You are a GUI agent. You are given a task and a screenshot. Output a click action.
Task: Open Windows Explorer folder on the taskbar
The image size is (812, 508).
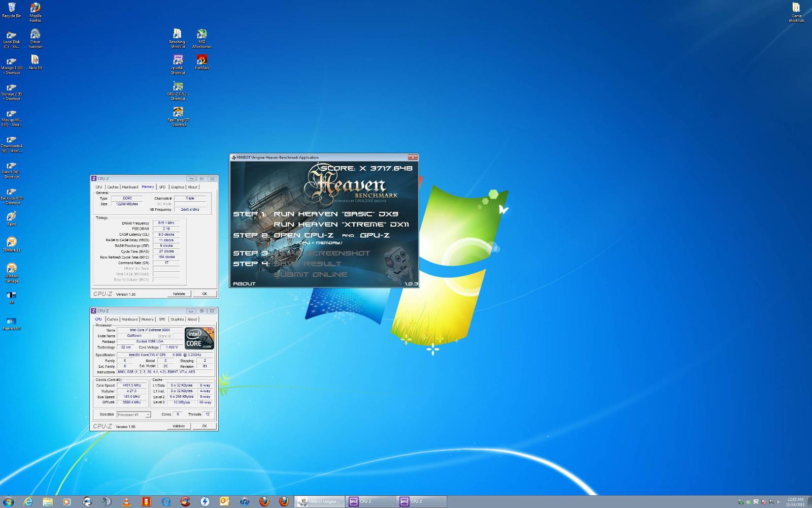(x=48, y=501)
